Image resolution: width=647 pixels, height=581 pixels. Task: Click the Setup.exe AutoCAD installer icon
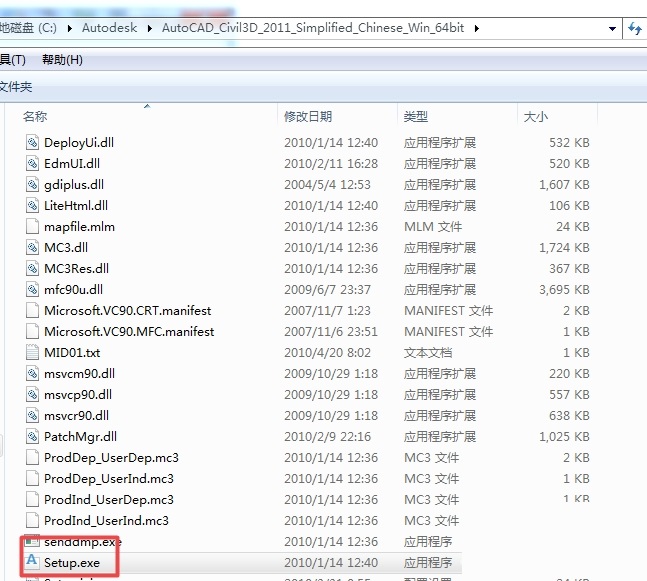(32, 561)
